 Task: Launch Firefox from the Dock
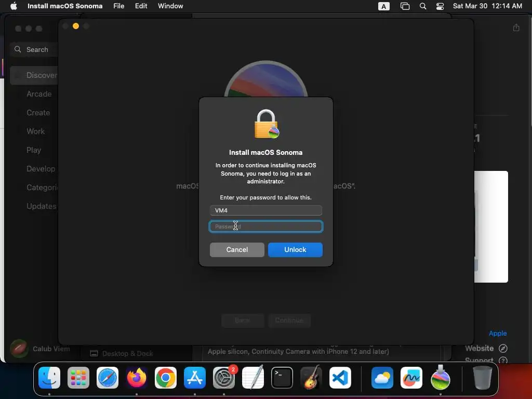(x=137, y=378)
